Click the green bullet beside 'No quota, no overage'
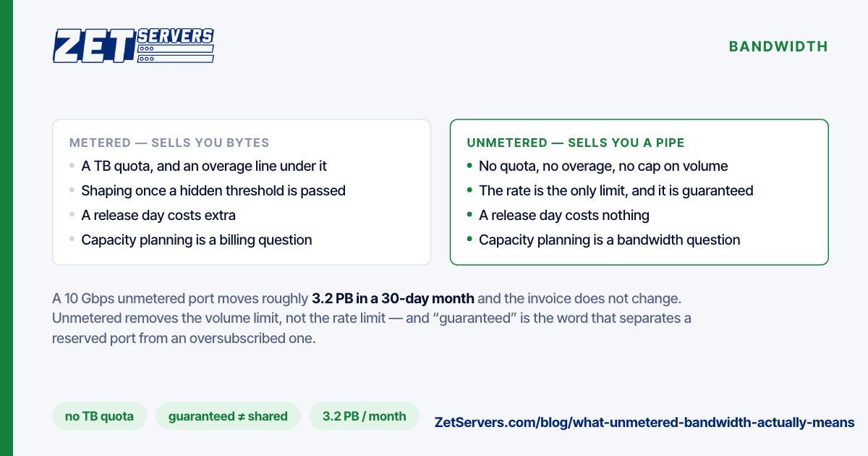This screenshot has height=456, width=868. point(469,166)
